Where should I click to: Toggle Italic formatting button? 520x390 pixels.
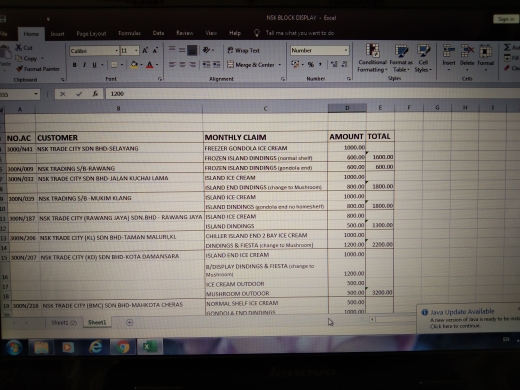84,65
